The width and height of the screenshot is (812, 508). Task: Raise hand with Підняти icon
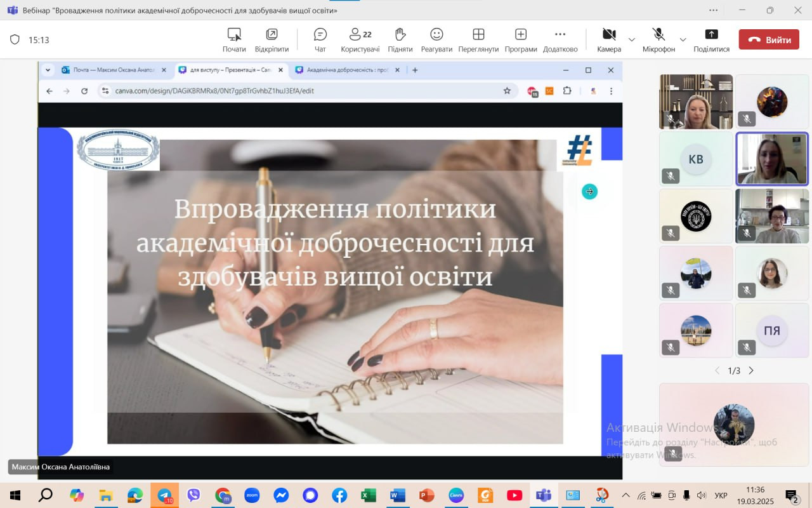pos(400,39)
